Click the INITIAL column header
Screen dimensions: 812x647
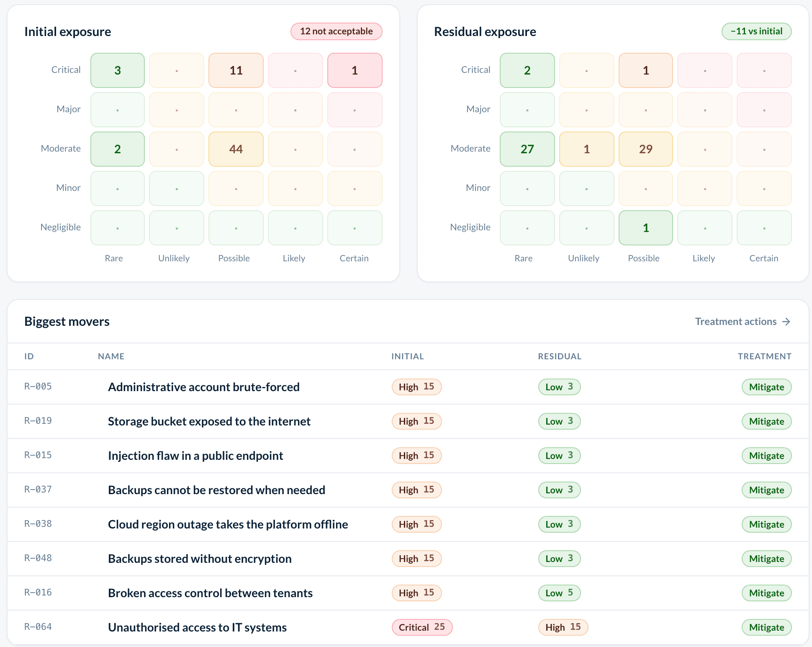click(x=408, y=356)
